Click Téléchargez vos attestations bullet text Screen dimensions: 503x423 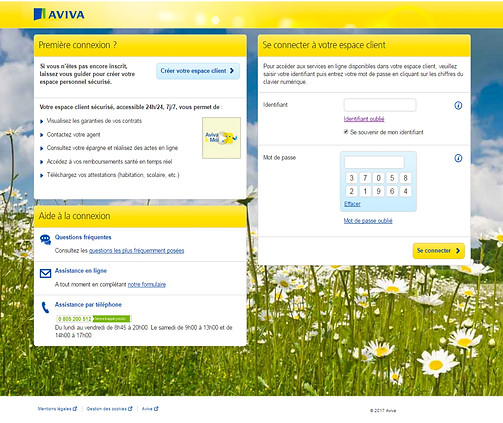113,175
